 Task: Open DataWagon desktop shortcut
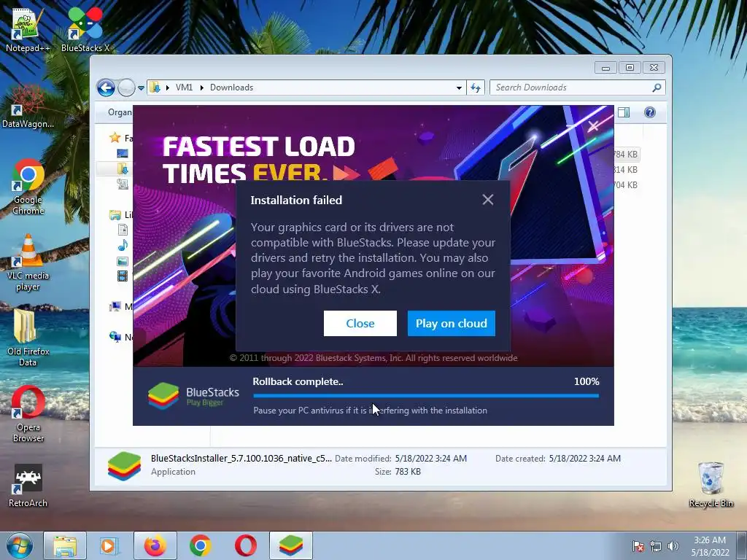click(28, 106)
